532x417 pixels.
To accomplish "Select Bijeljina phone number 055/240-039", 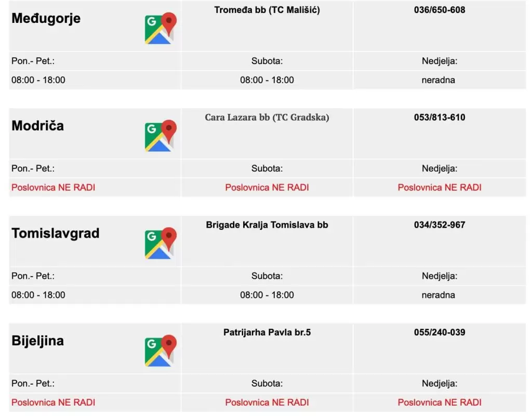I will tap(440, 332).
